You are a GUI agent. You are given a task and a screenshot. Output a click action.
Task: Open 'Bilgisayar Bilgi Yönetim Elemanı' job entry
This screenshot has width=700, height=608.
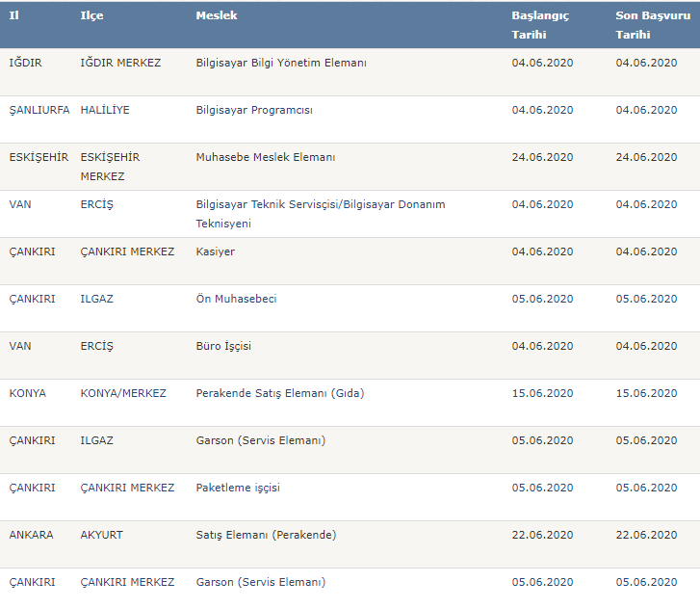[281, 63]
